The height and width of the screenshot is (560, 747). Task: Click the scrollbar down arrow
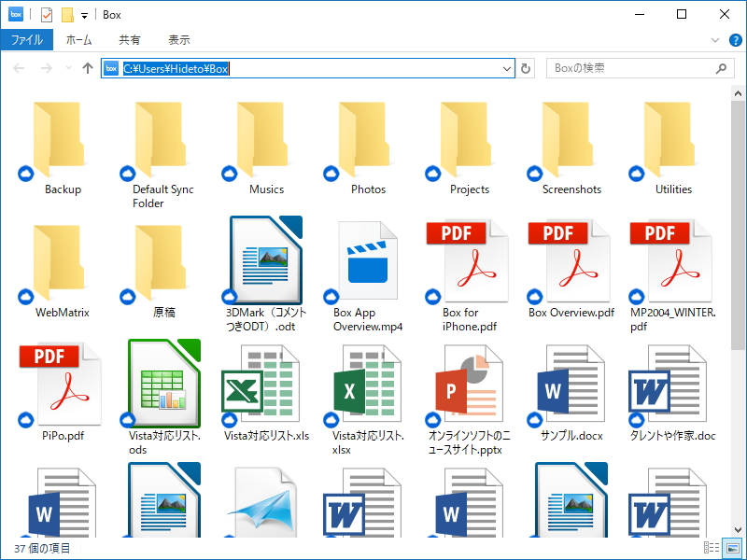coord(738,529)
